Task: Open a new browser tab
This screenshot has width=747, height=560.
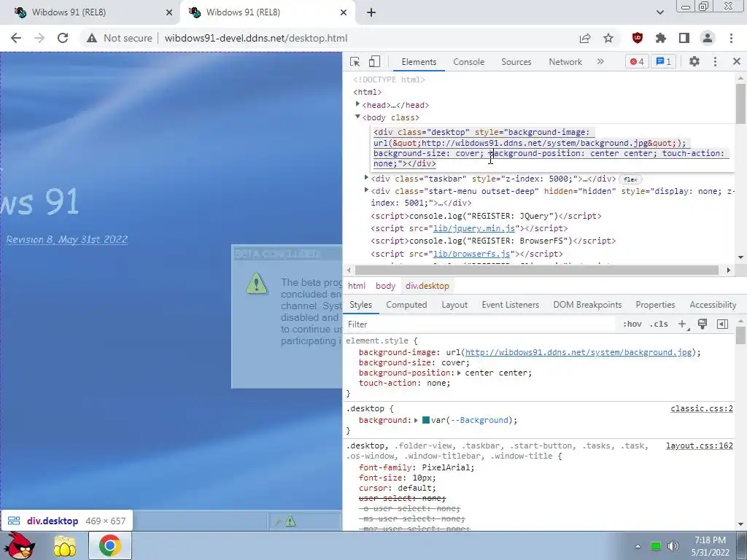Action: click(371, 13)
